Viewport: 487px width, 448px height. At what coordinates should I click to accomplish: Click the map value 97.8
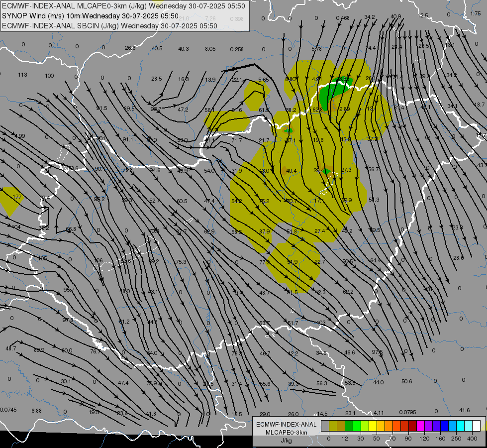(67, 320)
